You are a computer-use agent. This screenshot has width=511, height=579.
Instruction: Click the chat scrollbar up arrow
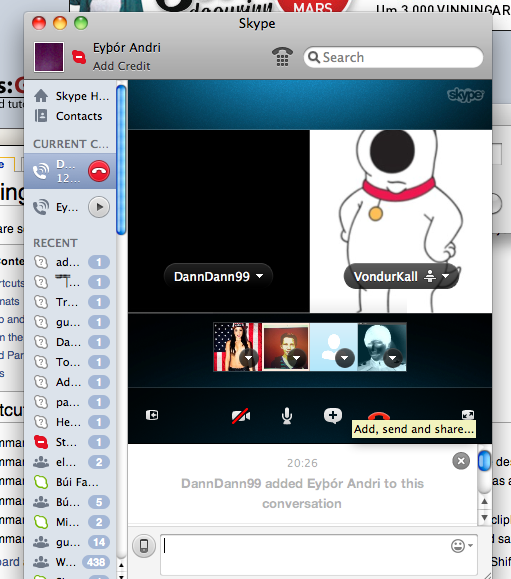pyautogui.click(x=484, y=501)
